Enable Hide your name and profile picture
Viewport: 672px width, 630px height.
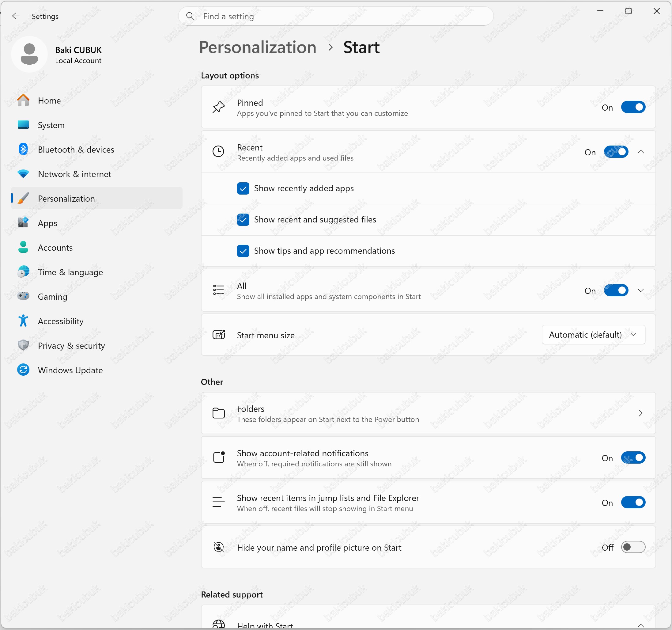(633, 547)
